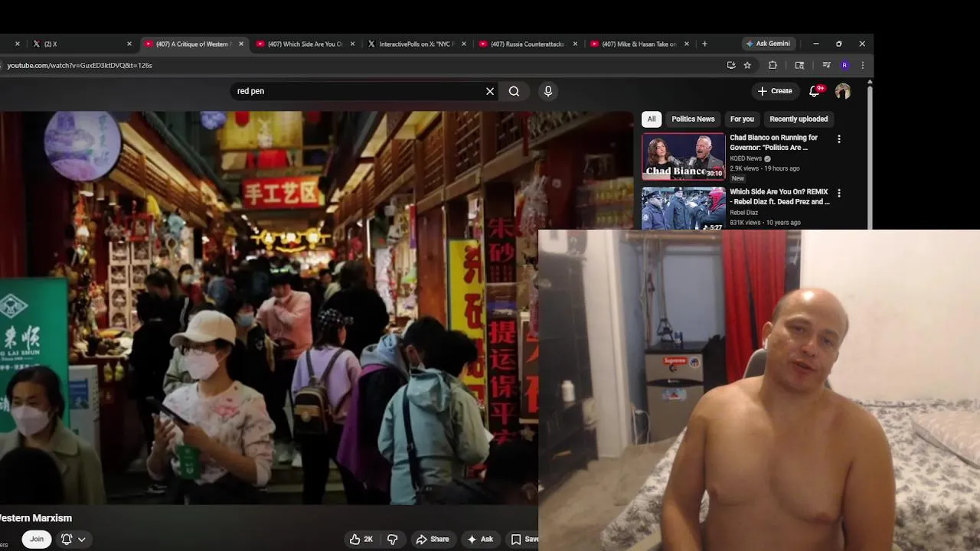The width and height of the screenshot is (980, 551).
Task: Clear the 'red pen' search text
Action: tap(490, 91)
